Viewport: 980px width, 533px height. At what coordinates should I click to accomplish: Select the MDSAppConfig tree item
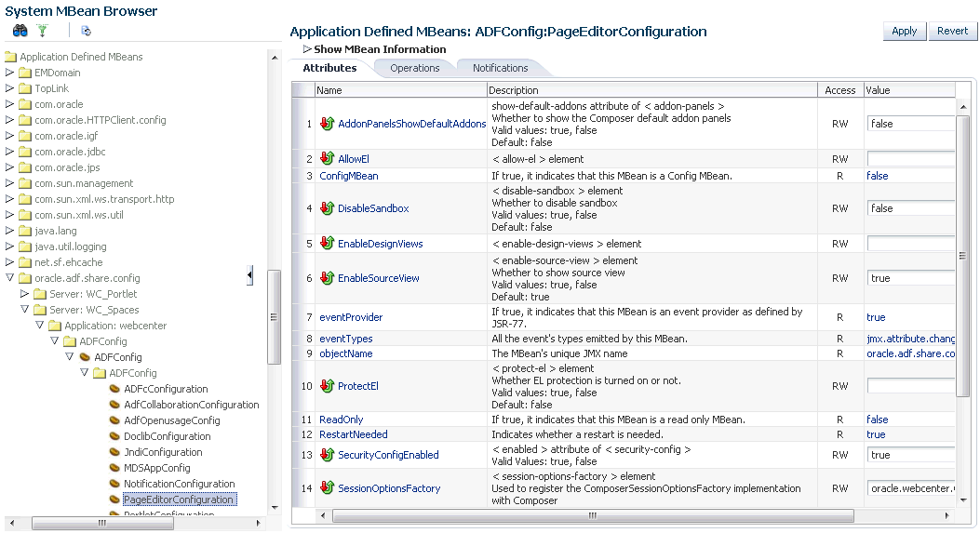tap(157, 468)
